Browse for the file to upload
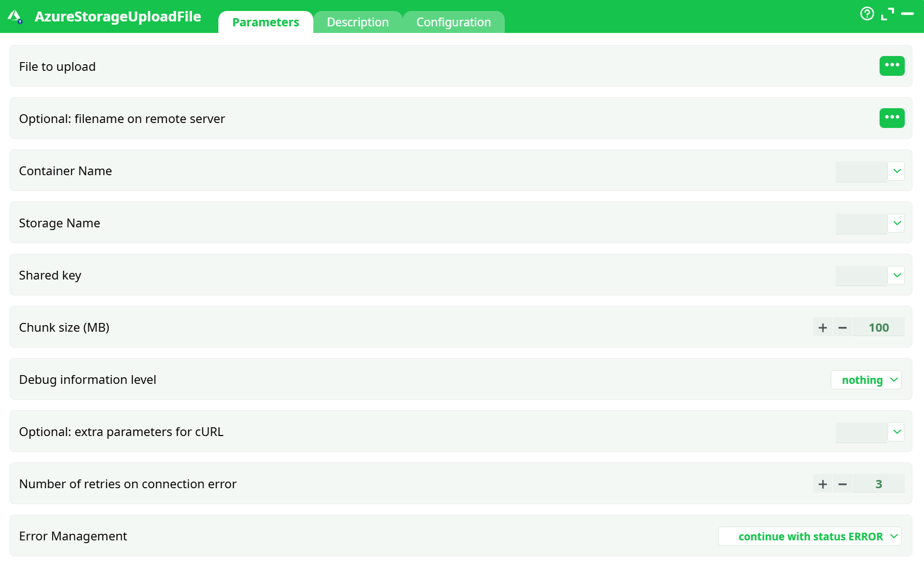The height and width of the screenshot is (564, 924). coord(892,66)
